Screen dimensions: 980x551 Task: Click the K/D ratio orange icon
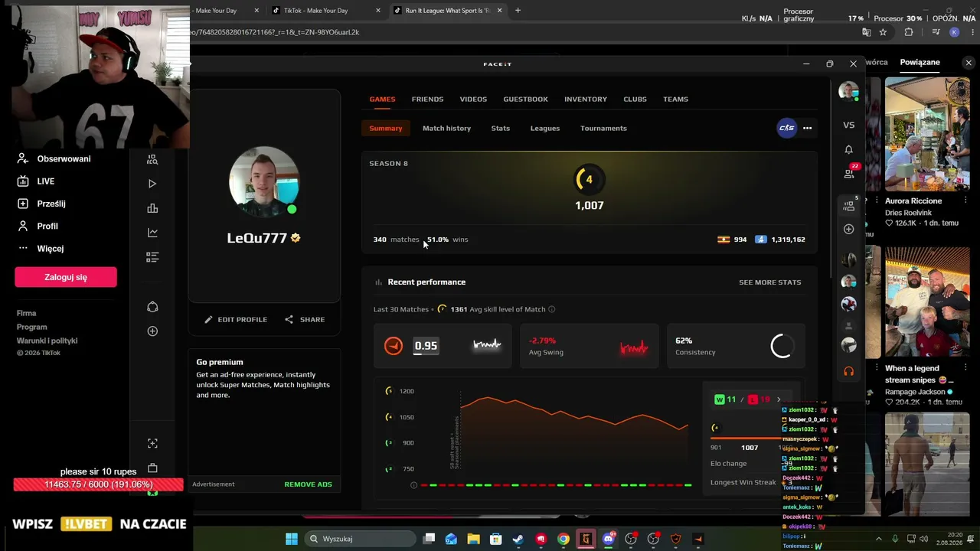[x=394, y=346]
